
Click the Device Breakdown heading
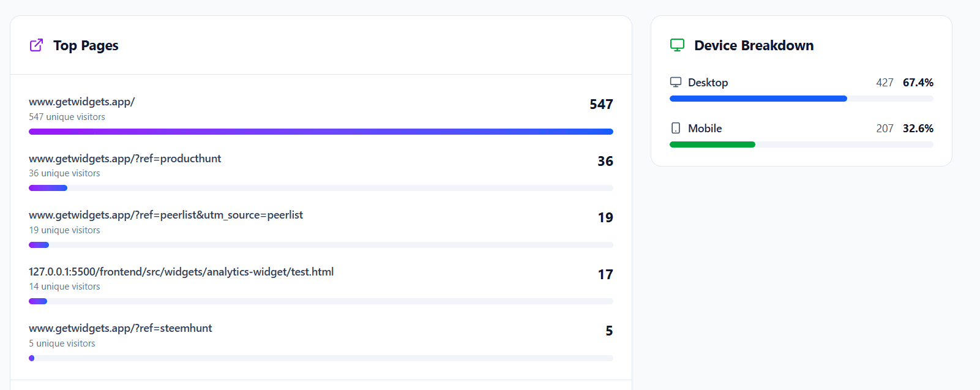coord(754,45)
